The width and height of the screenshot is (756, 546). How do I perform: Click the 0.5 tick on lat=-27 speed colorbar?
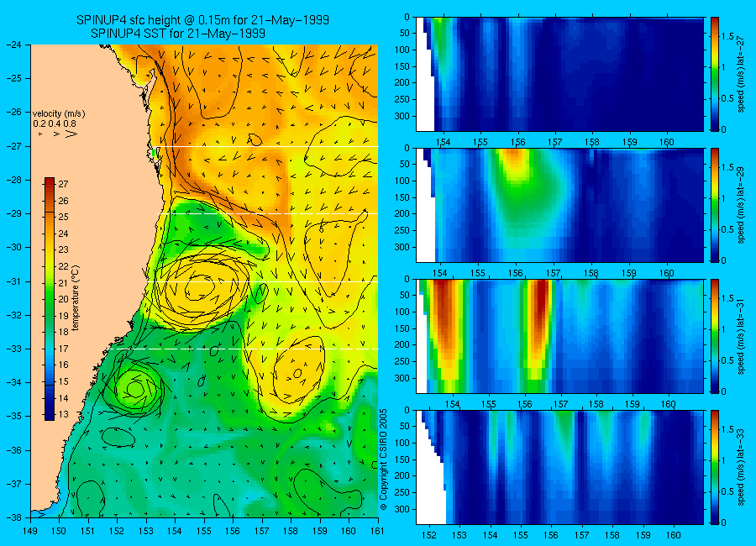pos(727,98)
